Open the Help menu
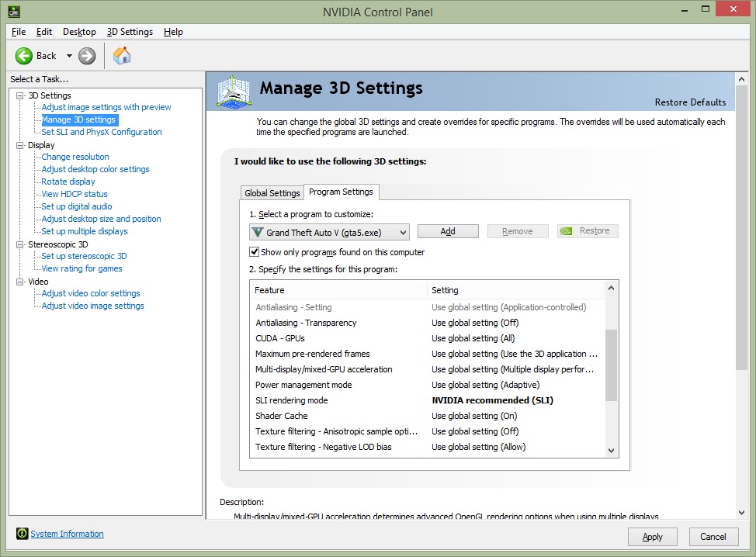 tap(173, 32)
